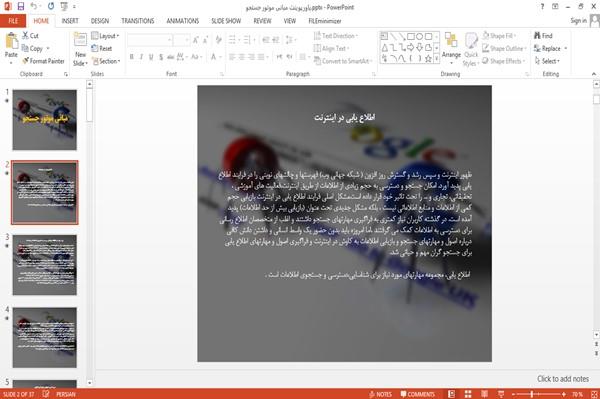Screen dimensions: 600x399
Task: Toggle the Notes pane in status bar
Action: click(380, 394)
